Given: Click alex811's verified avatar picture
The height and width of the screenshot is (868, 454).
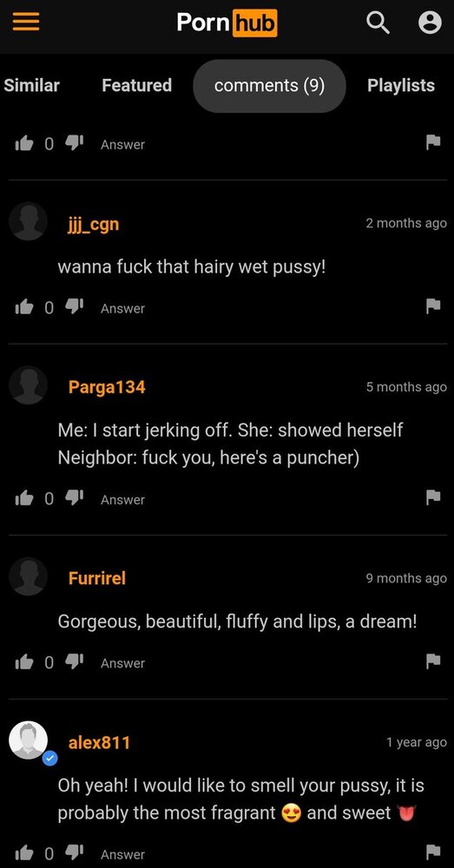Looking at the screenshot, I should click(x=29, y=740).
